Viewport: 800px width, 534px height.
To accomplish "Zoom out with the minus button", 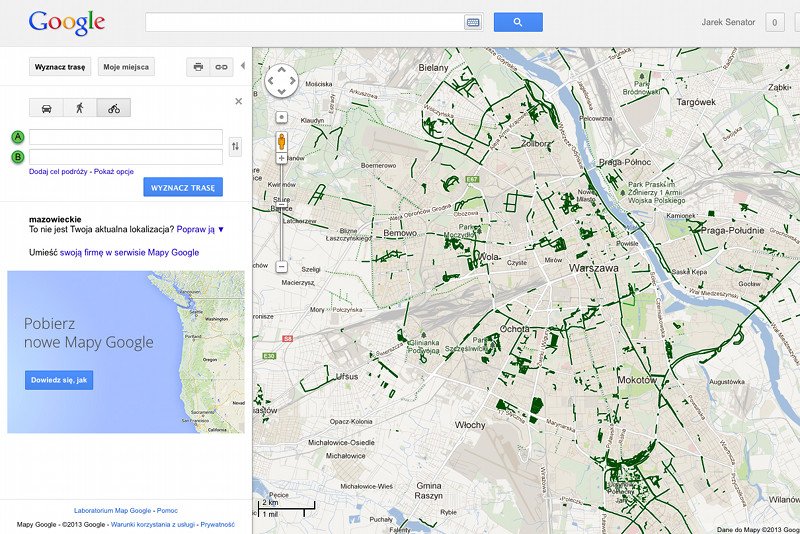I will coord(282,267).
